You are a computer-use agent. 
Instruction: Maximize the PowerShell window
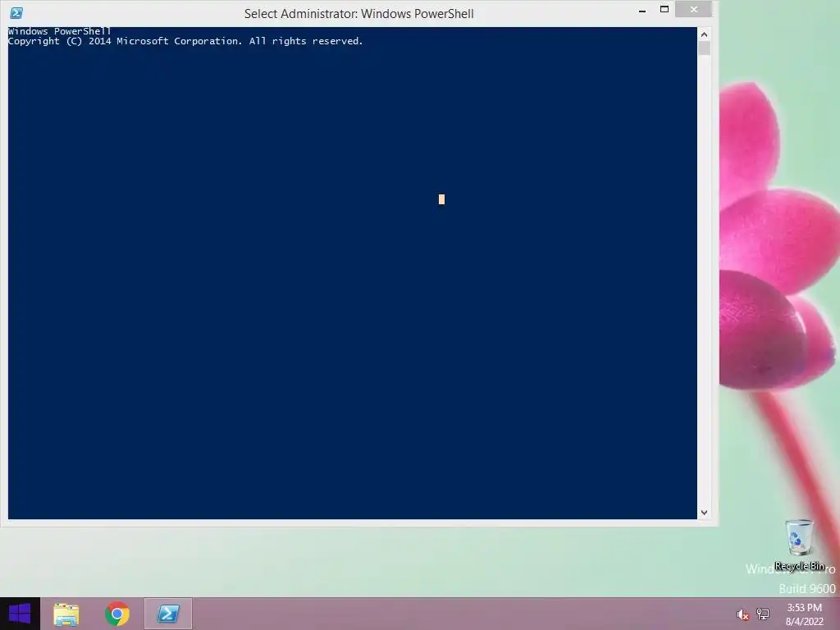coord(664,10)
